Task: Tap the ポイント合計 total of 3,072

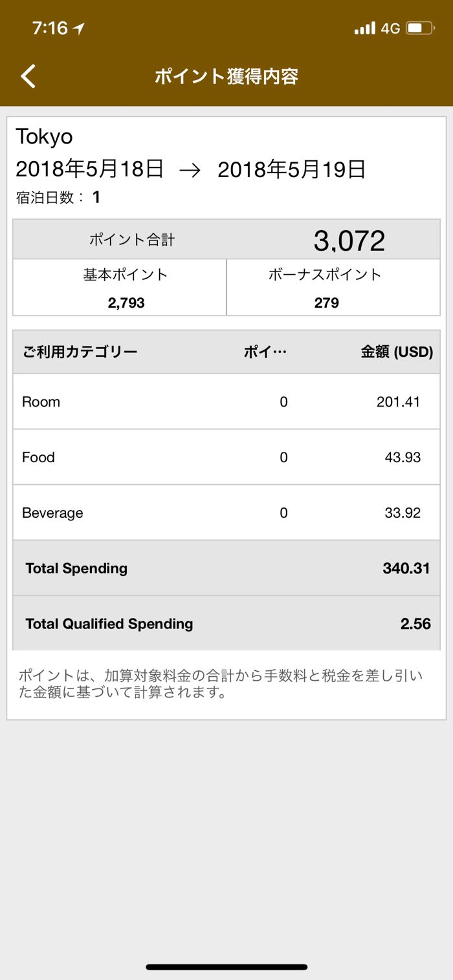Action: [x=349, y=240]
